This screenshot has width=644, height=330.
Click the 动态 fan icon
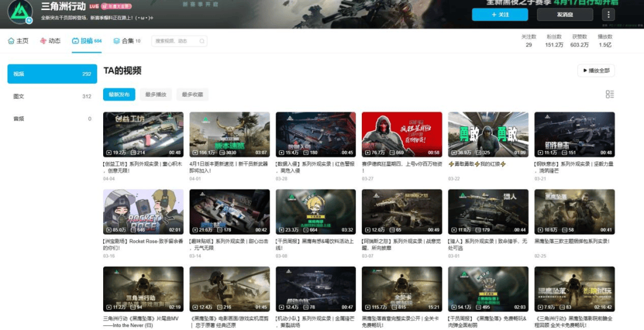tap(43, 41)
